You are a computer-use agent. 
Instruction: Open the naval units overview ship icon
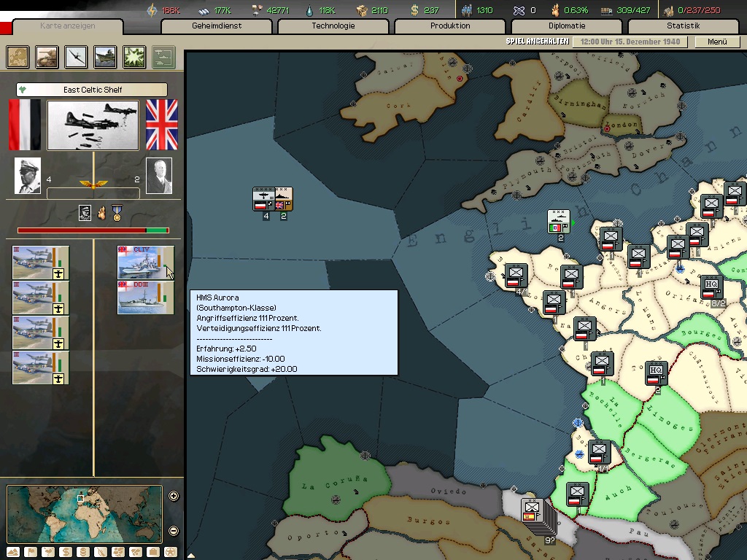[x=105, y=56]
